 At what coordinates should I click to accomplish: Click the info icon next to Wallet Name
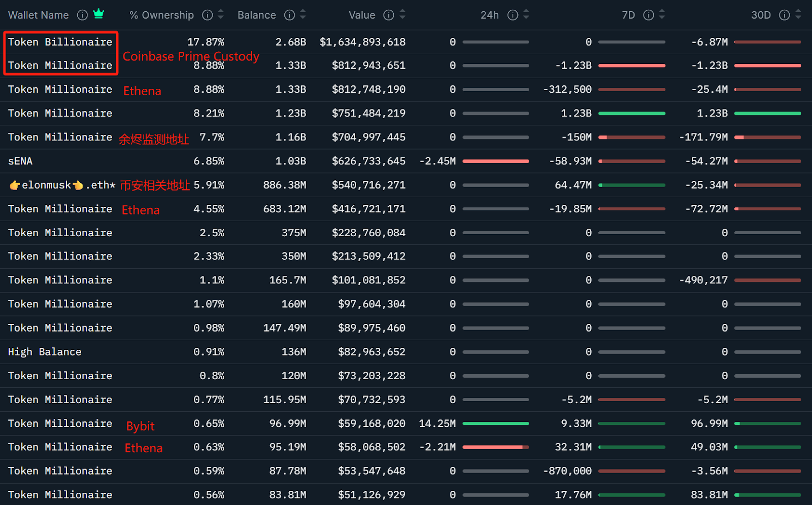tap(82, 15)
